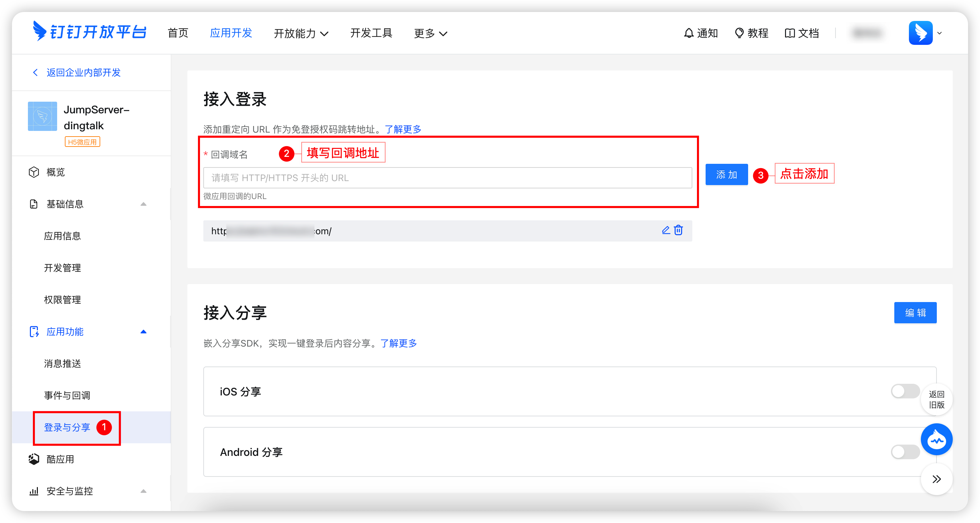The height and width of the screenshot is (523, 980).
Task: Go to the 首页 nav item
Action: click(178, 33)
